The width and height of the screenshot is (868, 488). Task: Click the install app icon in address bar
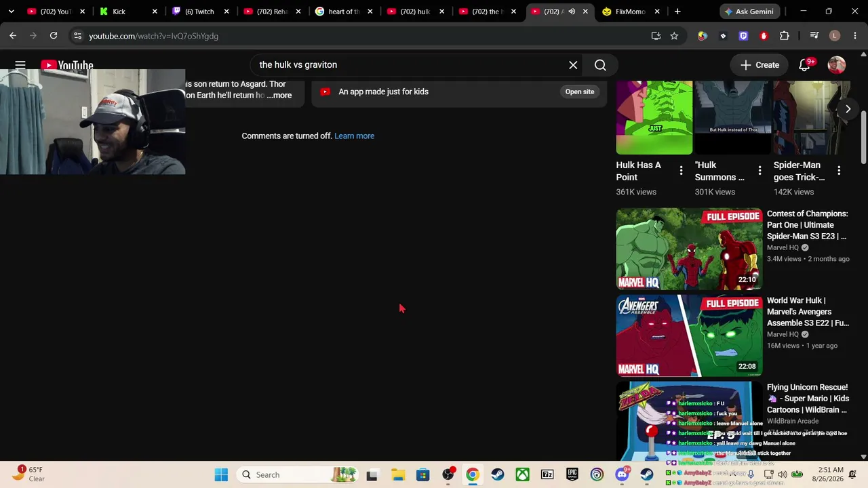click(x=656, y=36)
